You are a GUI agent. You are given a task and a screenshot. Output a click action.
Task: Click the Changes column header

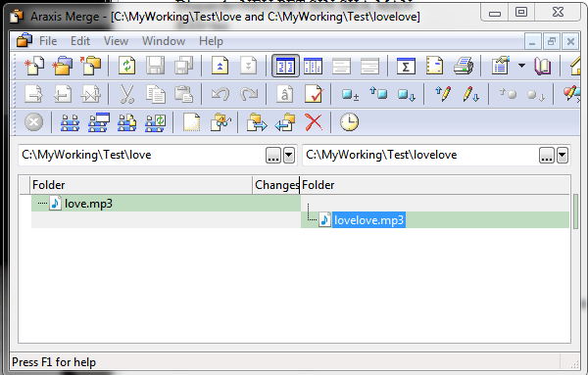[x=276, y=185]
